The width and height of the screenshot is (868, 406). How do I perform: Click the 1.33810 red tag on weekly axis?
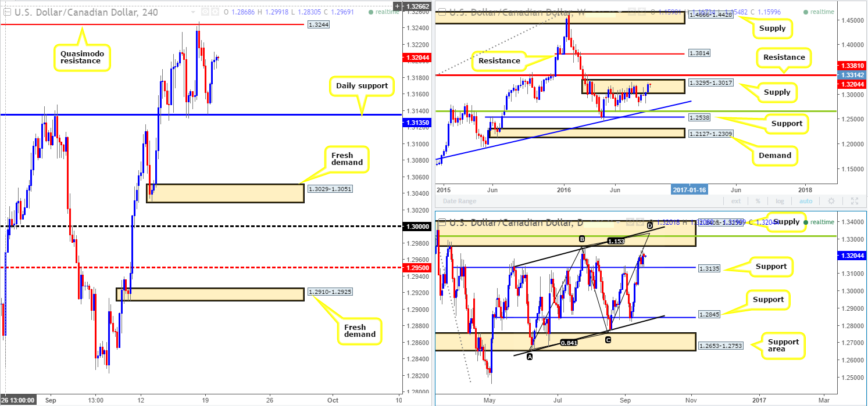pos(852,66)
